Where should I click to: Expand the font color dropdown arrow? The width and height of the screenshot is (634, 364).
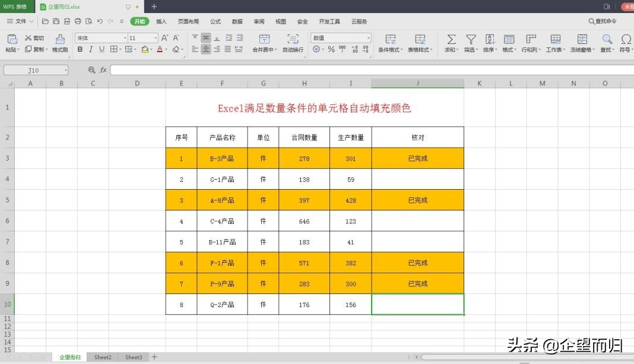pos(166,50)
